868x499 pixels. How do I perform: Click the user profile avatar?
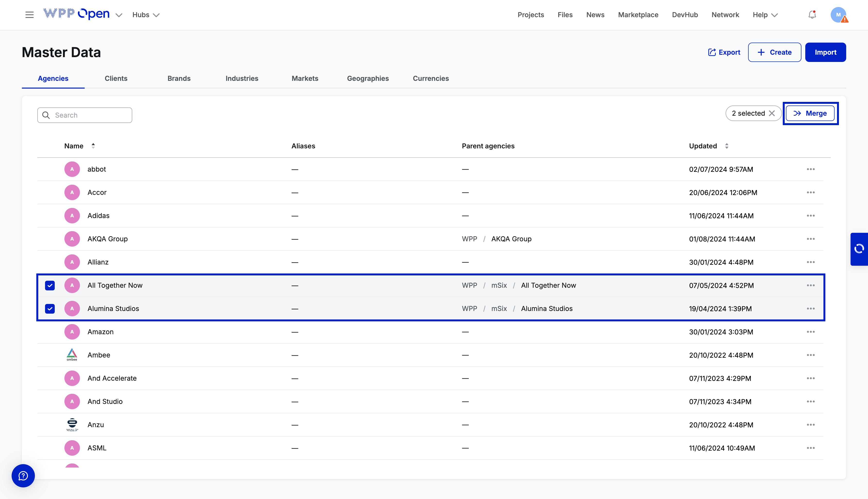click(838, 15)
